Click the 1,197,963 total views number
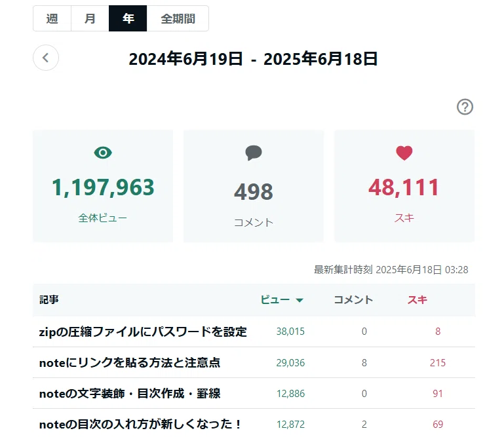Screen dimensions: 504x437 [103, 187]
